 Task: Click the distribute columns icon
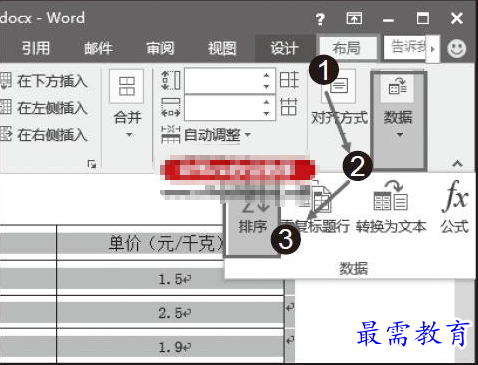289,107
